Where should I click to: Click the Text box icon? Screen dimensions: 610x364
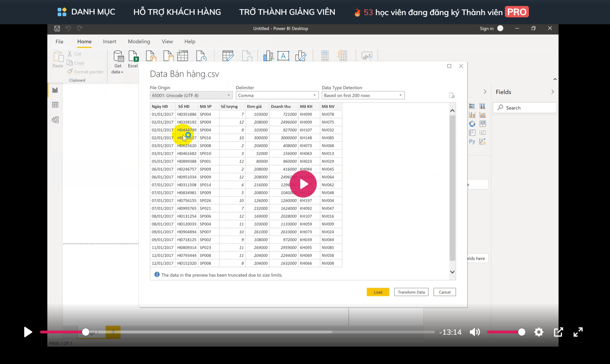pos(283,56)
